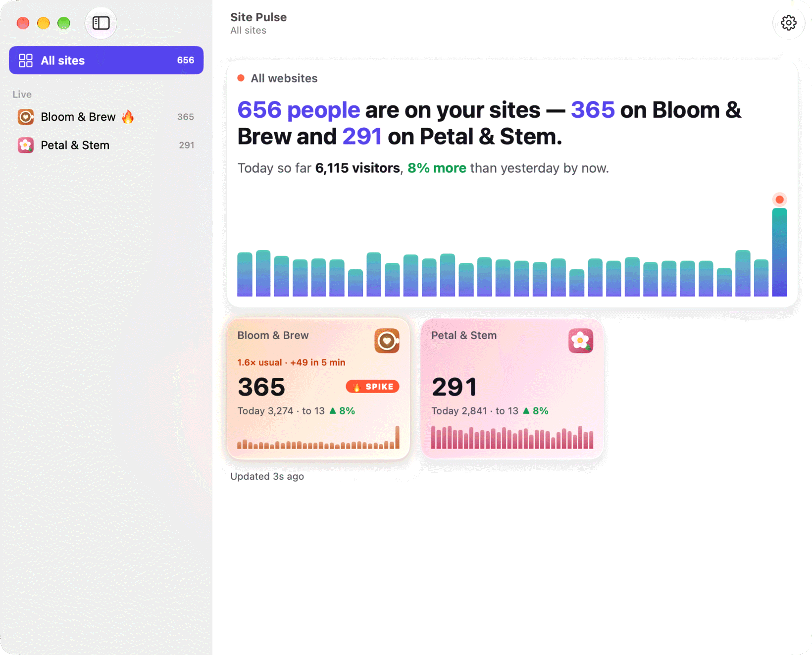Image resolution: width=812 pixels, height=655 pixels.
Task: Click the fire icon beside Bloom & Brew
Action: [128, 116]
